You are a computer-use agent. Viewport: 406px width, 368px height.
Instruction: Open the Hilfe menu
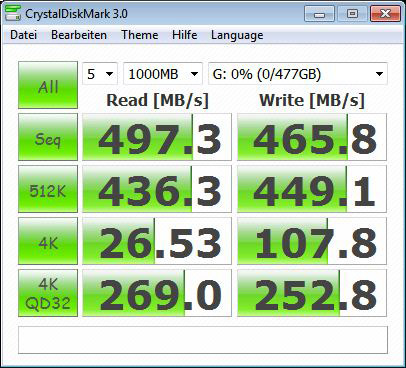185,35
